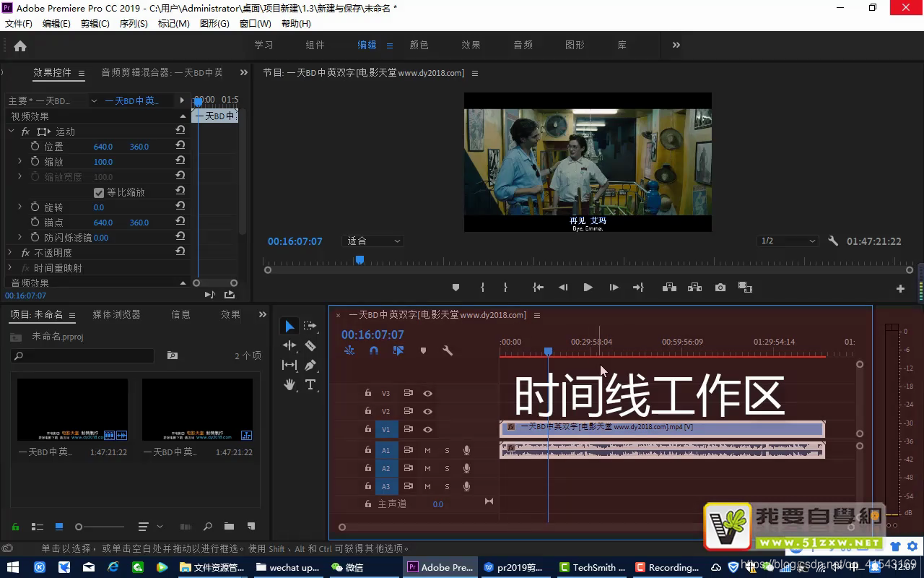
Task: Click the timeline timecode 00:16:07:07
Action: [x=372, y=335]
